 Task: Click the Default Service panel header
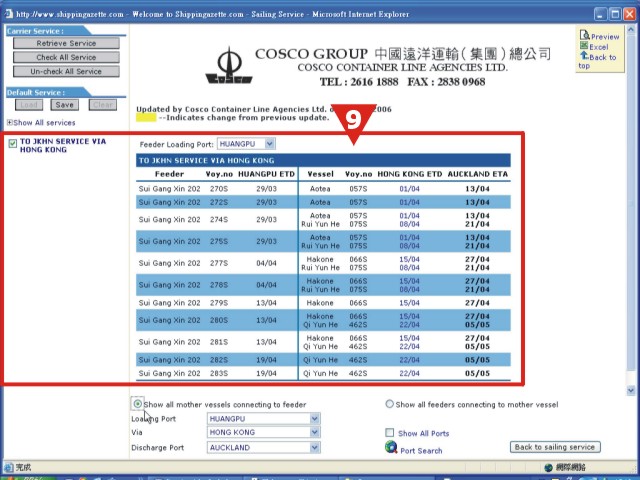point(49,92)
